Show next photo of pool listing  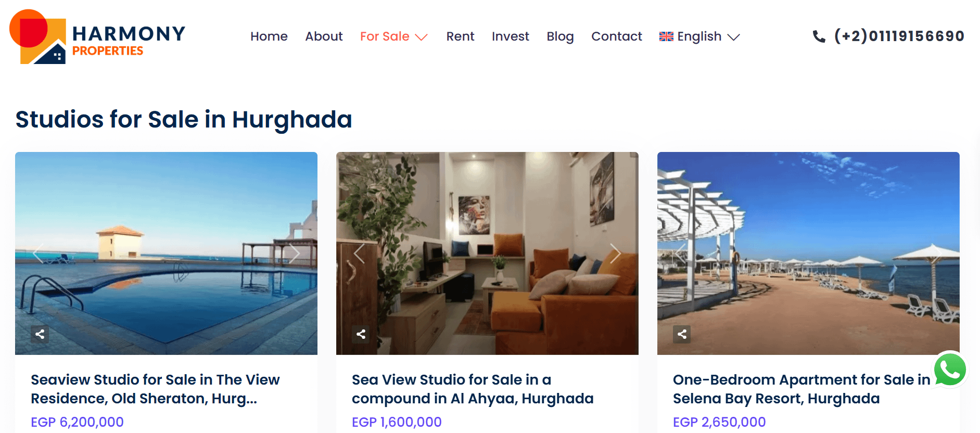(x=294, y=253)
